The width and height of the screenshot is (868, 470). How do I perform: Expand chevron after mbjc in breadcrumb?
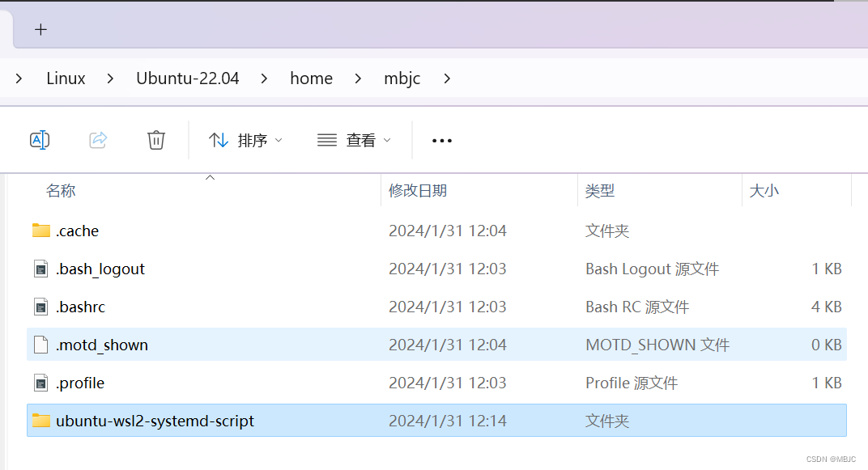pyautogui.click(x=447, y=78)
